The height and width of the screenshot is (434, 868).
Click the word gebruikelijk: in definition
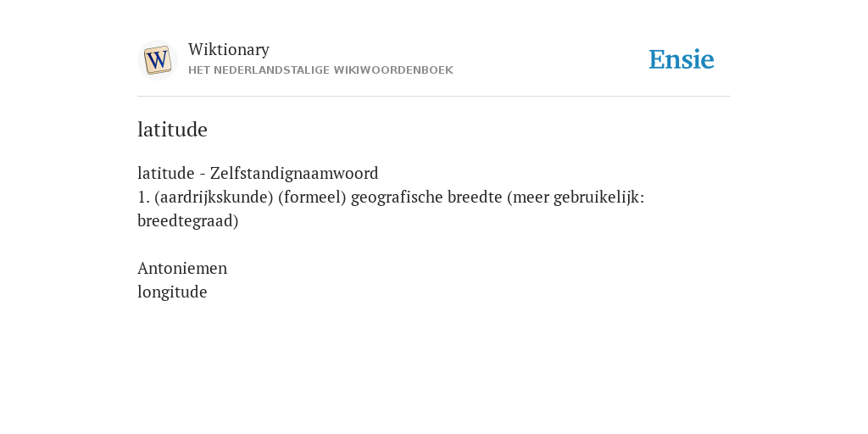(599, 197)
